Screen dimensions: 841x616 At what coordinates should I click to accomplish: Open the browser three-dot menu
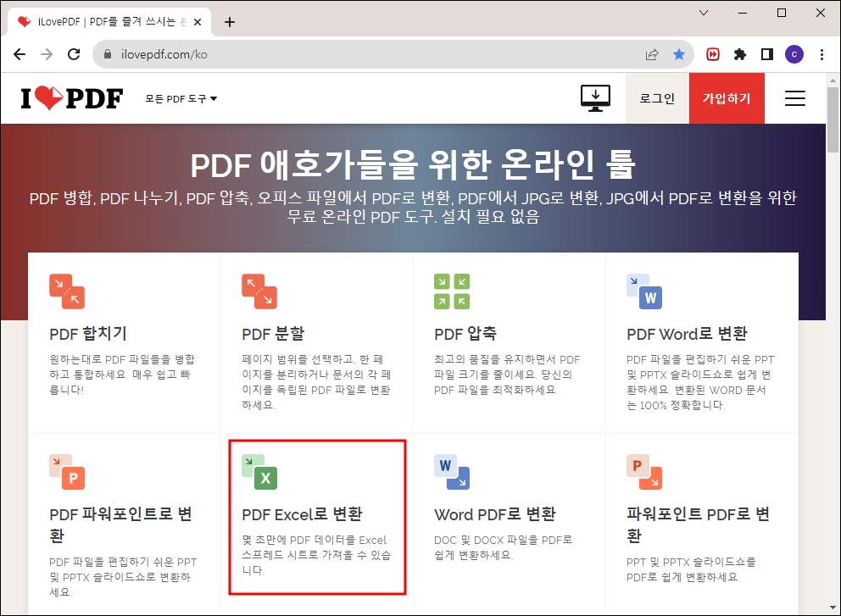pos(822,53)
